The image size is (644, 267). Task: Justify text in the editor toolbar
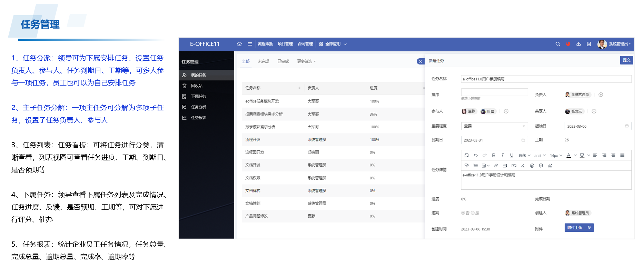(x=622, y=155)
